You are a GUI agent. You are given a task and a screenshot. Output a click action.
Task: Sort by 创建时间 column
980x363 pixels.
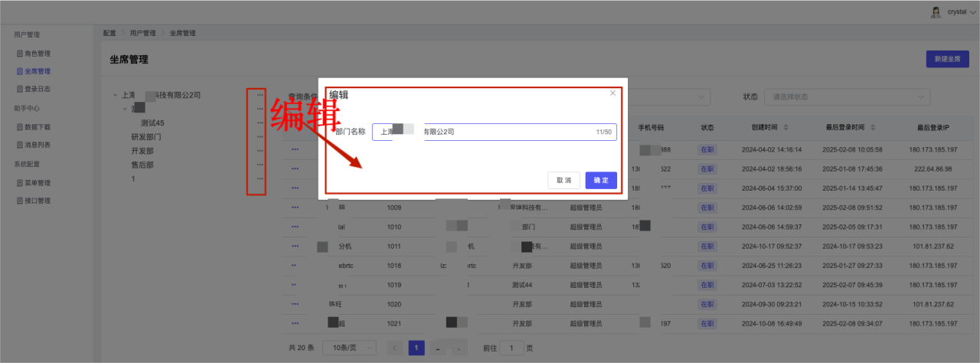point(785,127)
